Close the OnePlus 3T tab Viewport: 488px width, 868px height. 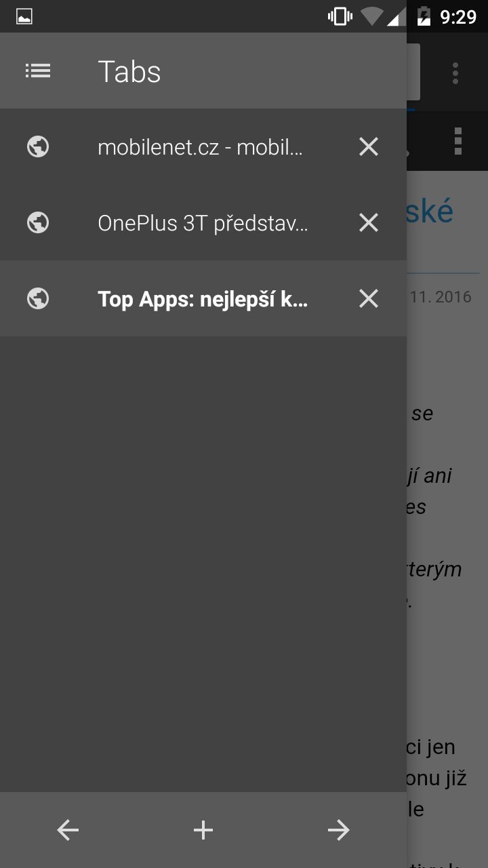(x=369, y=222)
